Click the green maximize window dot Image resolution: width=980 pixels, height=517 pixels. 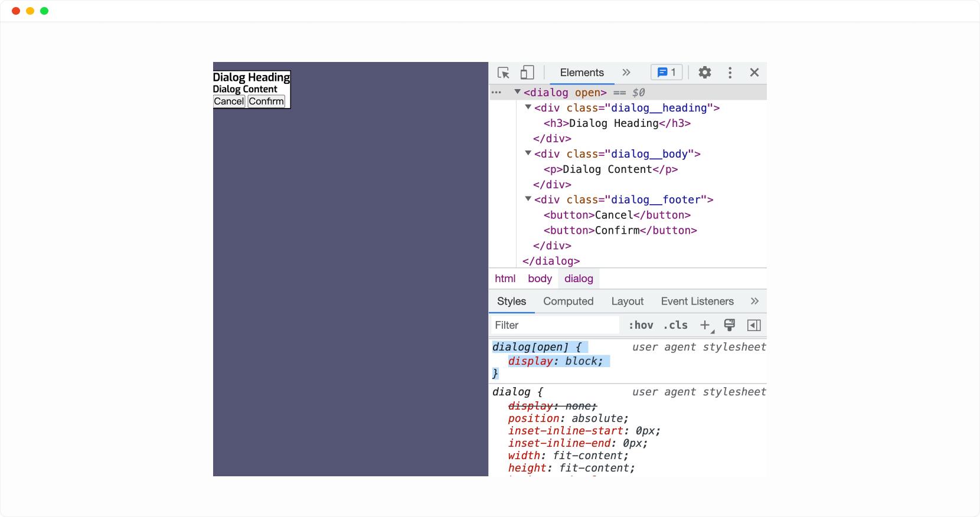[x=44, y=11]
